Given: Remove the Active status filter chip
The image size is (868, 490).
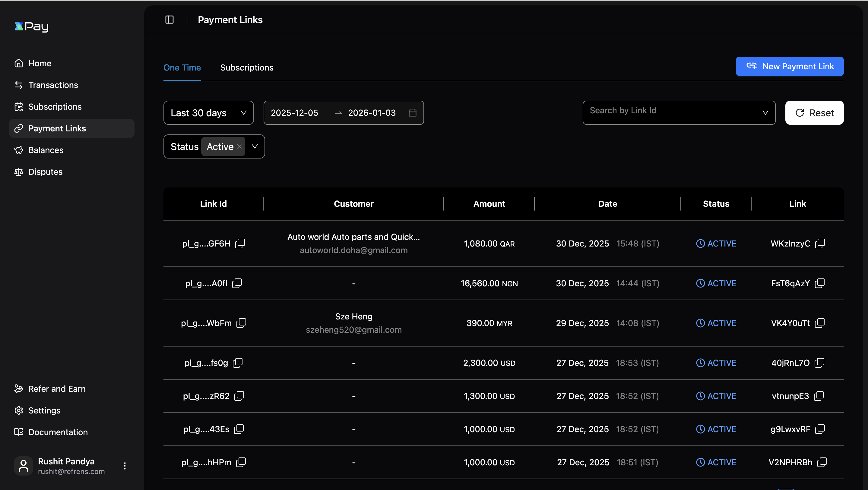Looking at the screenshot, I should coord(239,146).
